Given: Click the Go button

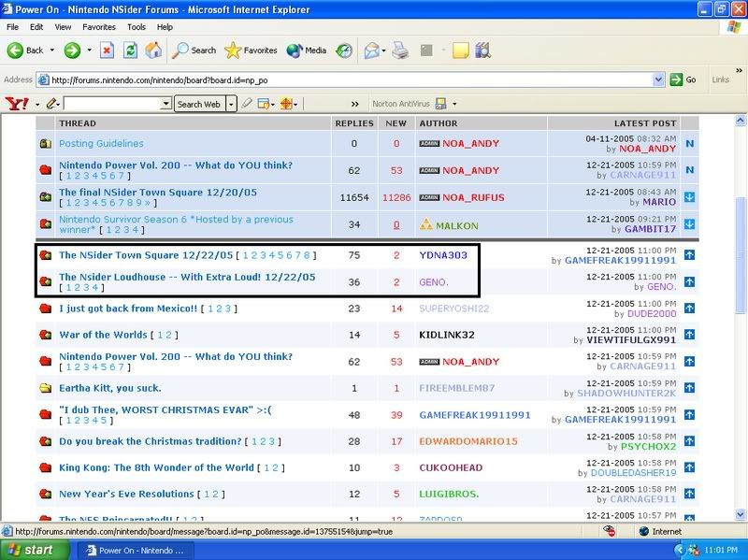Looking at the screenshot, I should [x=683, y=79].
